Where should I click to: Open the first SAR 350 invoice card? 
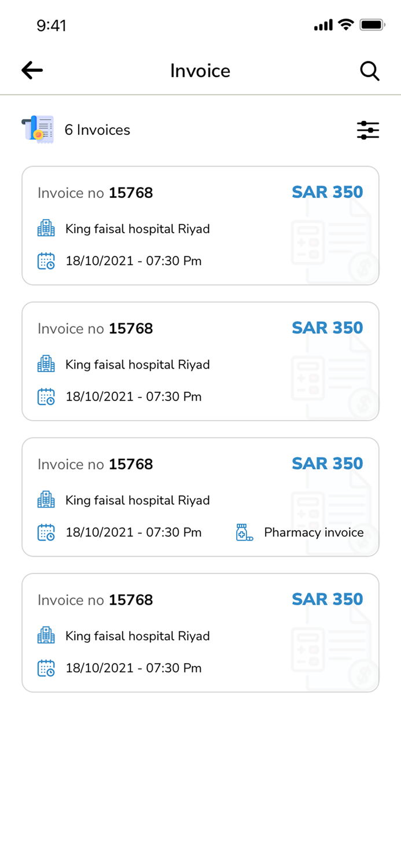(x=200, y=226)
